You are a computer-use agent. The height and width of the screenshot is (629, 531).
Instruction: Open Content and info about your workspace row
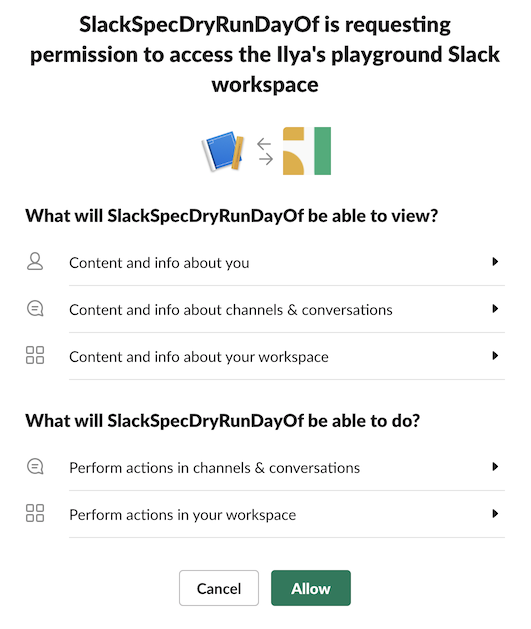(265, 356)
